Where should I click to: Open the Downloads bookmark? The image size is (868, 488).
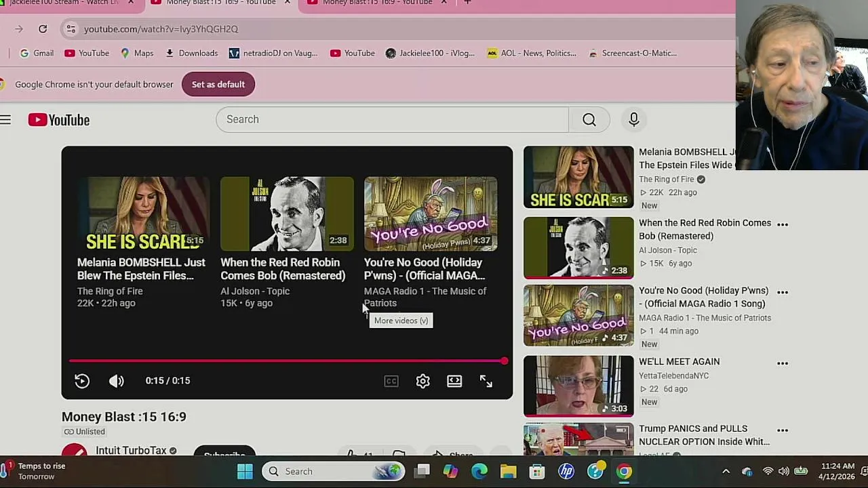coord(191,53)
